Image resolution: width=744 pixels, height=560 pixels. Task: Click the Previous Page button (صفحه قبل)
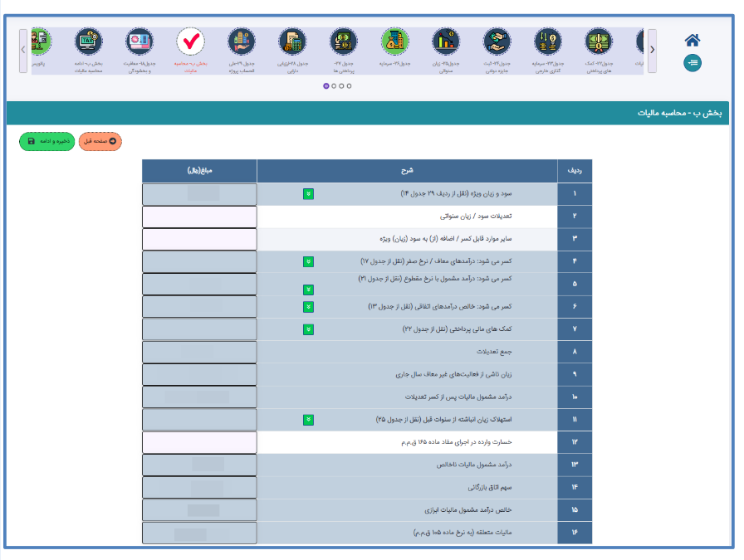100,141
